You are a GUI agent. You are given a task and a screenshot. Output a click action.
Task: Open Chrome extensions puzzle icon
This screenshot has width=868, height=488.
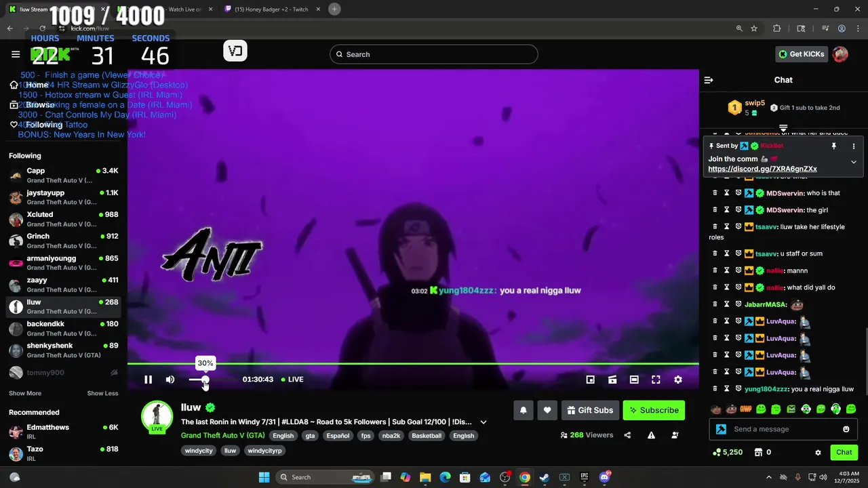click(x=777, y=28)
